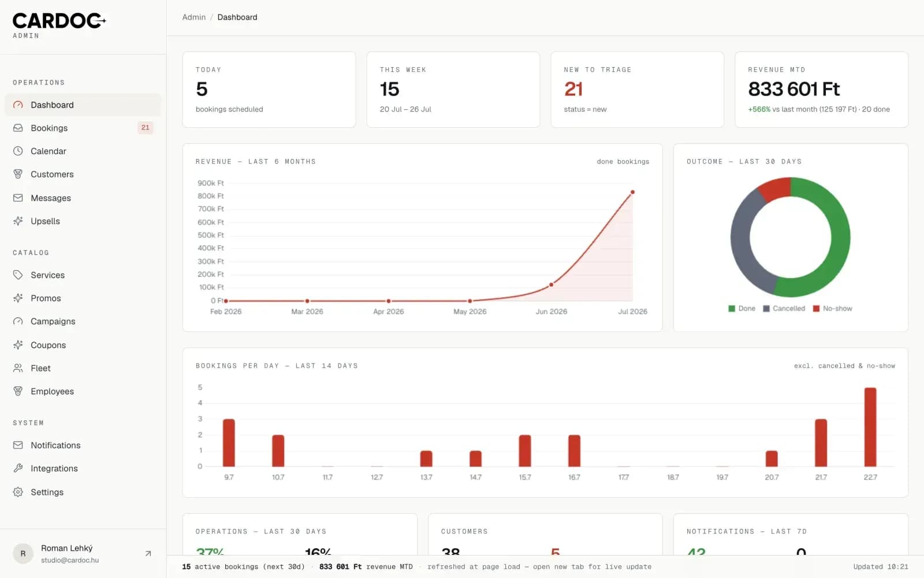Click the Dashboard breadcrumb text
Image resolution: width=924 pixels, height=578 pixels.
click(x=237, y=17)
